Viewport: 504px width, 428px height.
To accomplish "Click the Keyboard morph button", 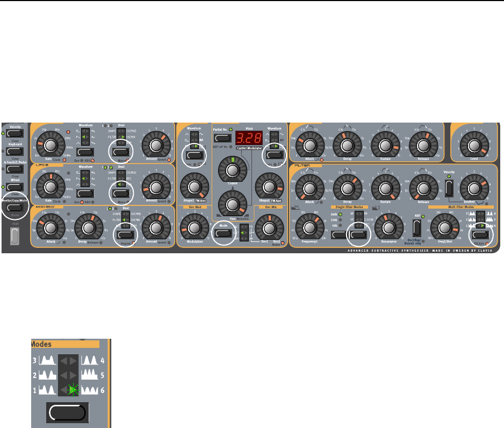I will (x=15, y=152).
